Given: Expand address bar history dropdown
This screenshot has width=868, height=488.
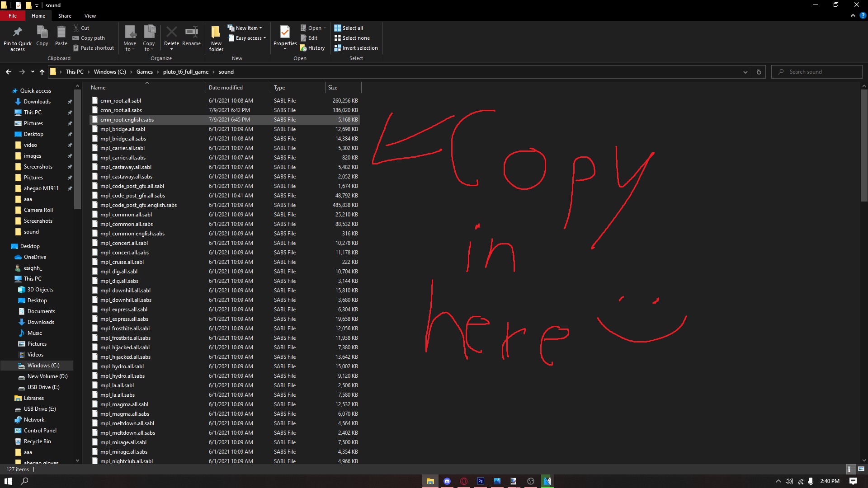Looking at the screenshot, I should 745,72.
